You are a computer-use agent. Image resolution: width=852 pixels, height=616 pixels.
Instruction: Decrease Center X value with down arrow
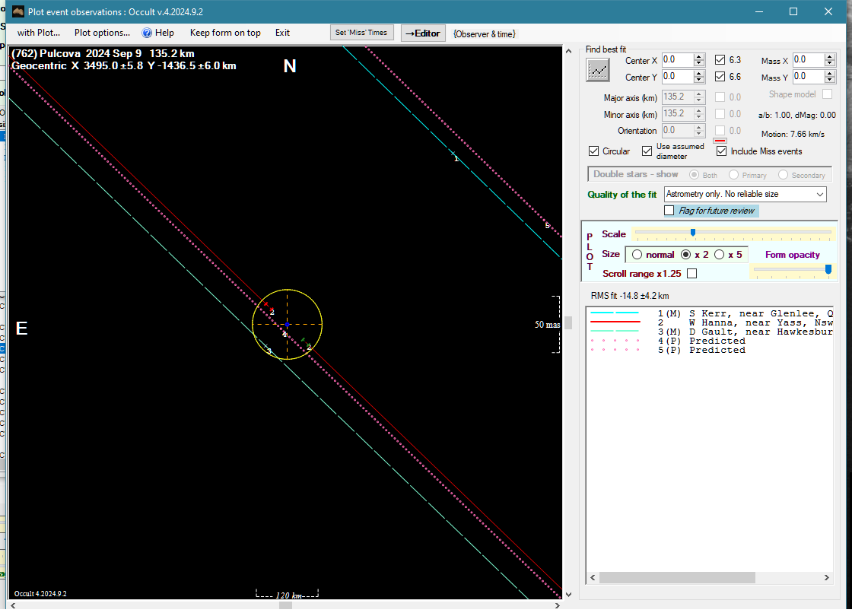pyautogui.click(x=699, y=63)
